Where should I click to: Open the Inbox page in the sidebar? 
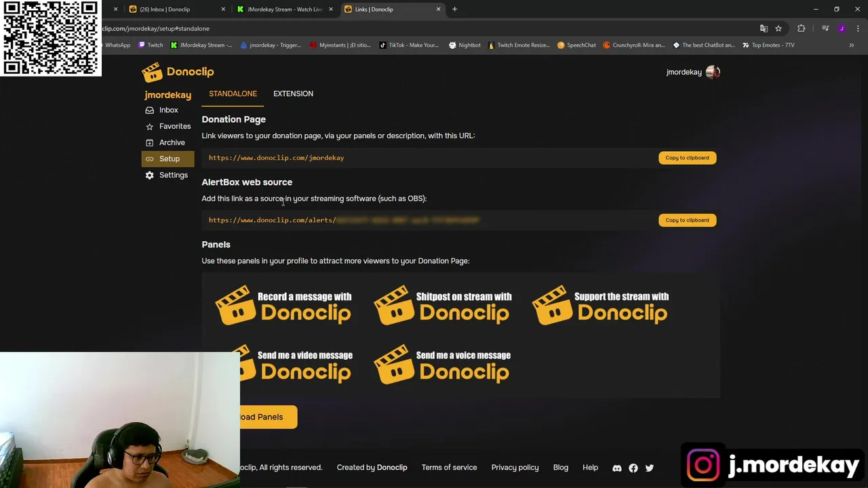(167, 110)
